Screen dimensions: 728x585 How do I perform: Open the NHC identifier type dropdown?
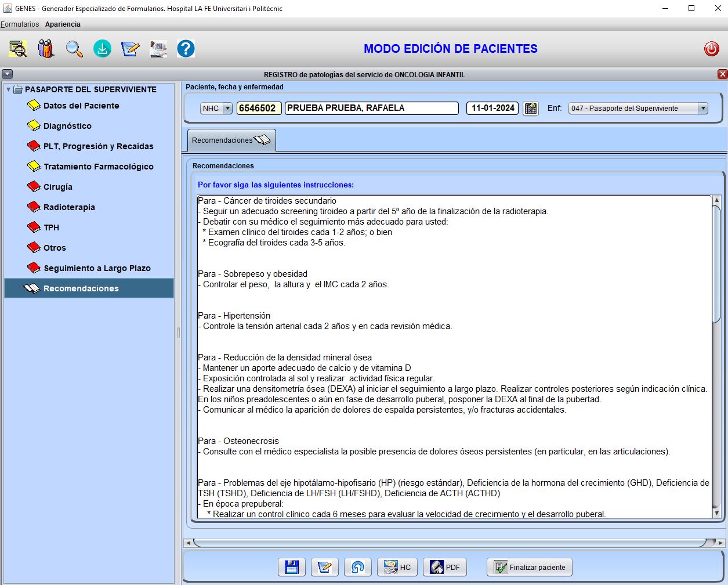[x=227, y=109]
